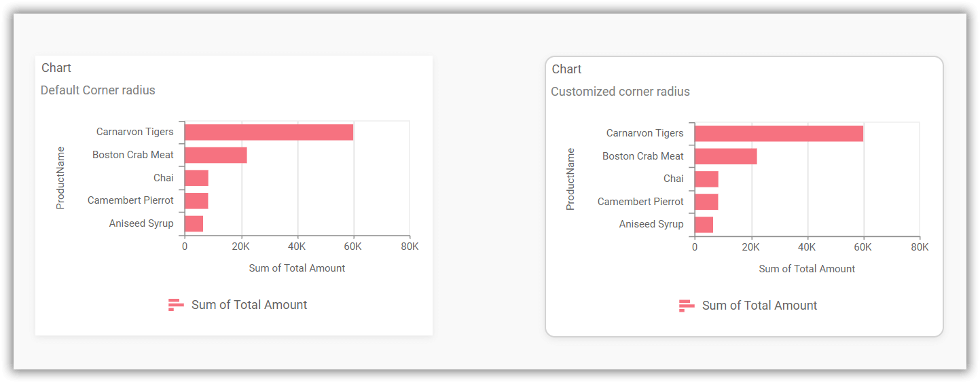Click the 60K axis label in right chart
Screen dimensions: 980x383
click(x=863, y=247)
